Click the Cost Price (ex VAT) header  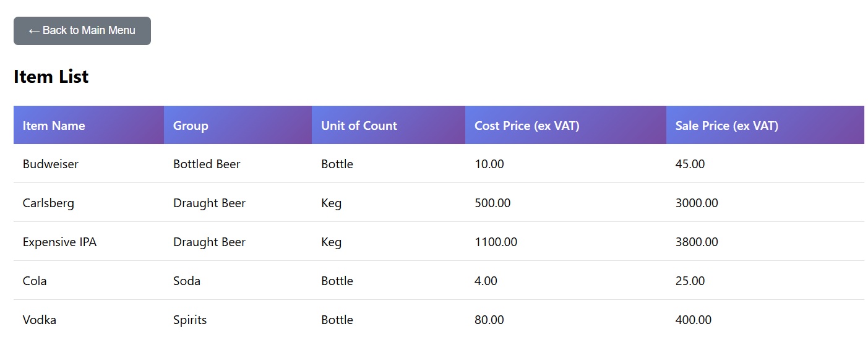526,126
